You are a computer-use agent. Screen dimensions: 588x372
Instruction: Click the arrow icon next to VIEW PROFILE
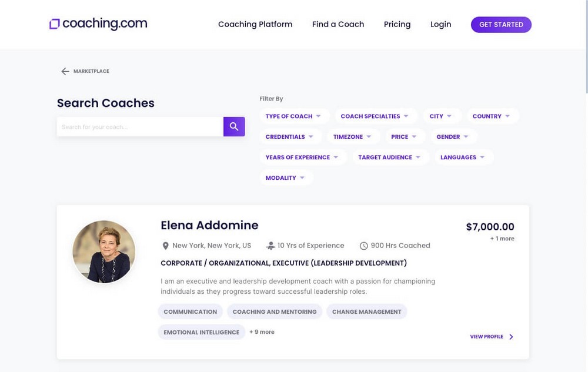pos(510,337)
